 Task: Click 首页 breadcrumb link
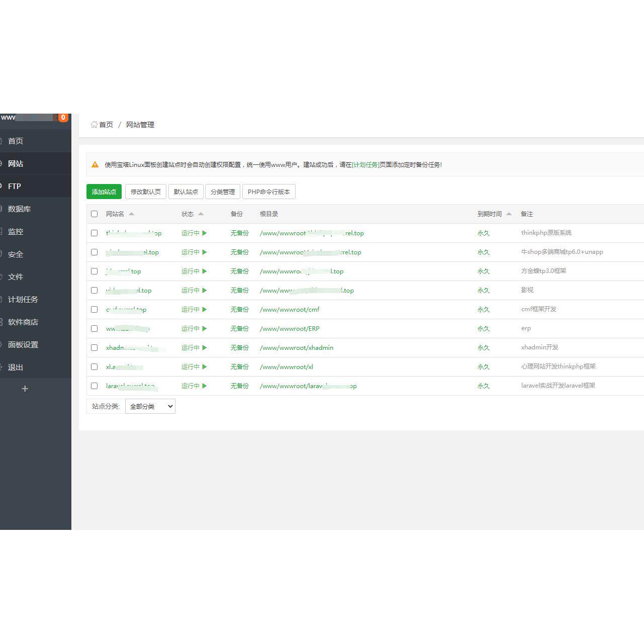(106, 125)
